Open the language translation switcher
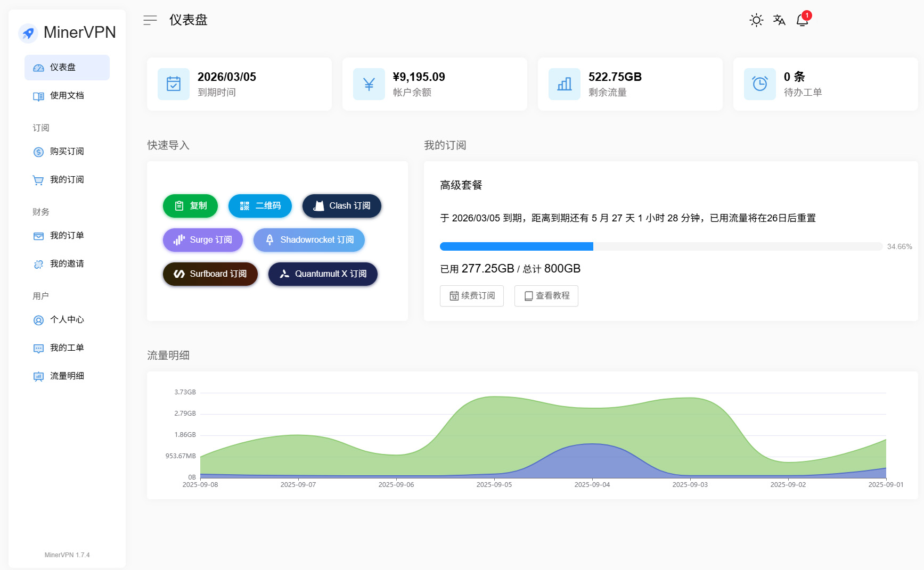924x570 pixels. click(x=779, y=20)
